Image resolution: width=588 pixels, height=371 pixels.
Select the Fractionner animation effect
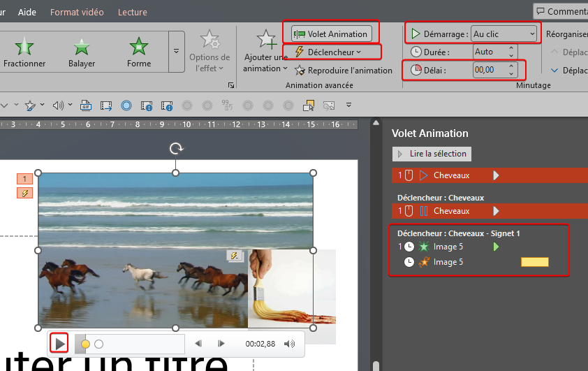tap(24, 52)
